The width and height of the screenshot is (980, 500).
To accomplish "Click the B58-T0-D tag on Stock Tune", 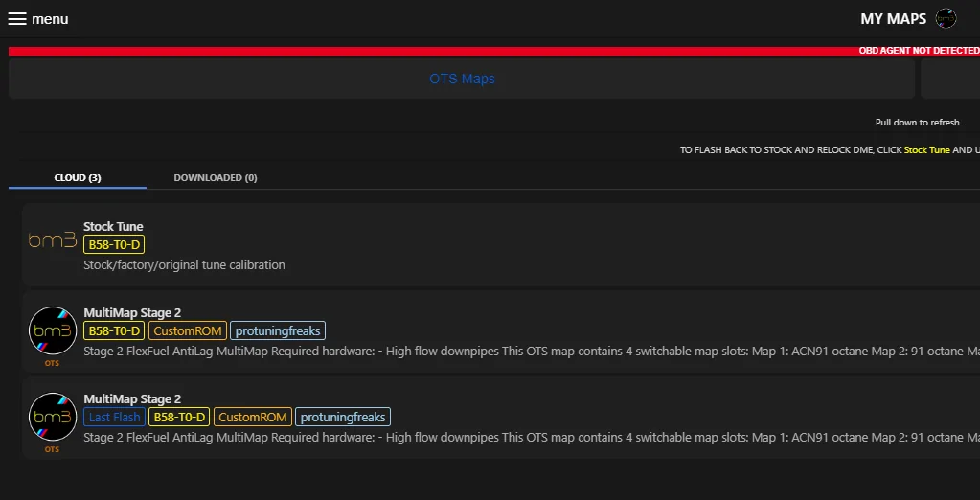I will pyautogui.click(x=114, y=244).
